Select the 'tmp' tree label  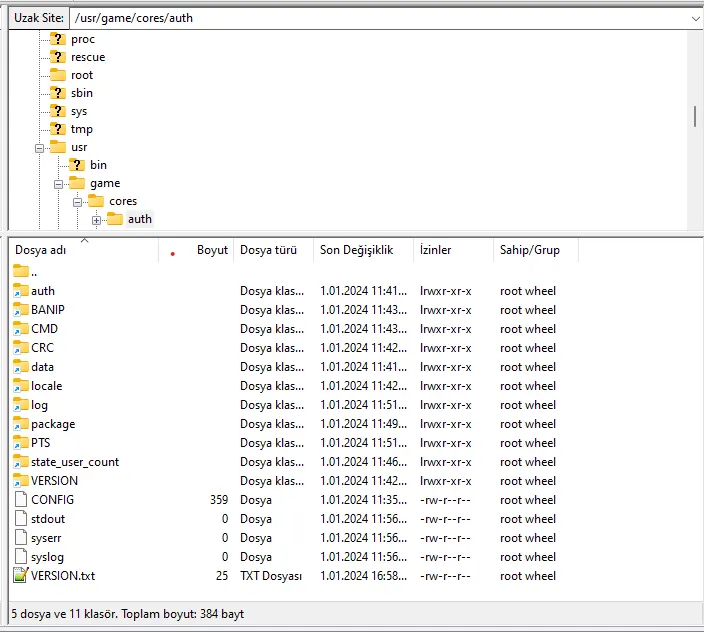click(x=82, y=129)
